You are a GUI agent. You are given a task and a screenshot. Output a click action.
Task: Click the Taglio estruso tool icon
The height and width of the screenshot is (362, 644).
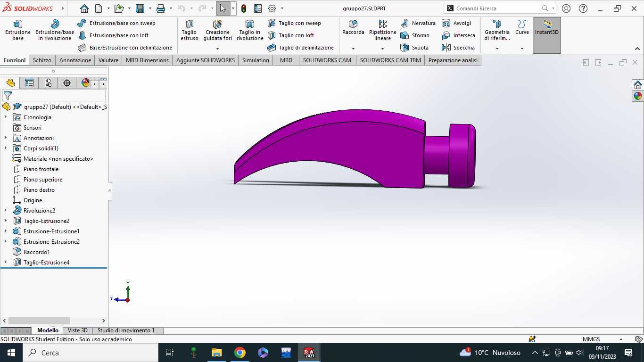[x=190, y=24]
